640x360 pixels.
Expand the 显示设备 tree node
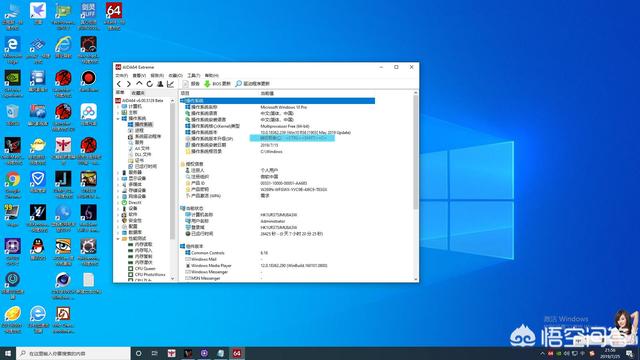coord(118,178)
